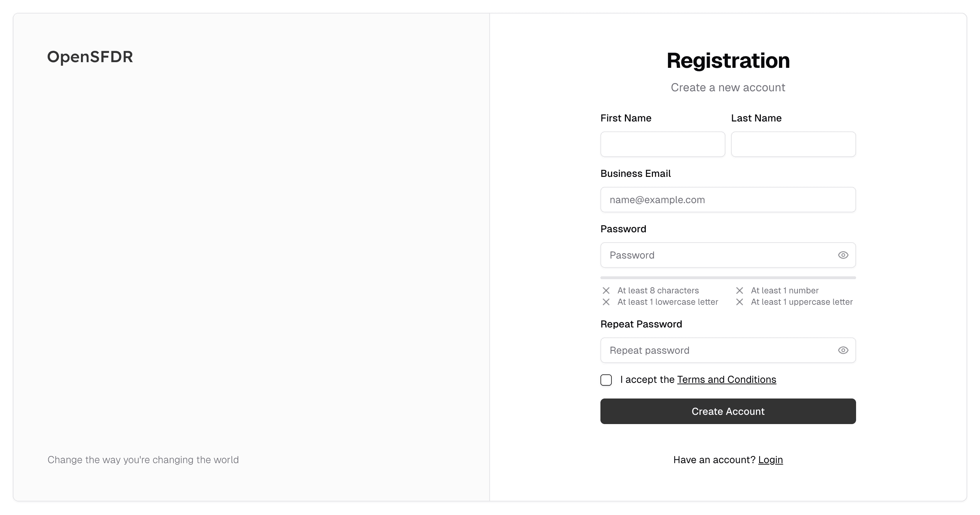Click the Repeat password input field
The height and width of the screenshot is (515, 980).
pyautogui.click(x=715, y=350)
